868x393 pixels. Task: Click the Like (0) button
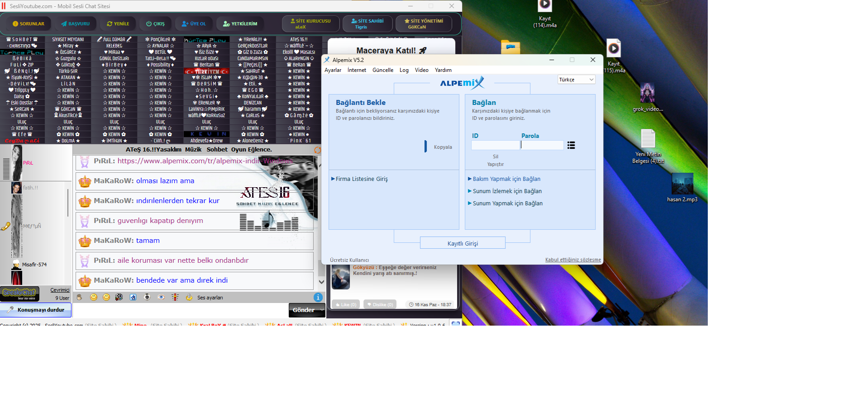tap(346, 304)
